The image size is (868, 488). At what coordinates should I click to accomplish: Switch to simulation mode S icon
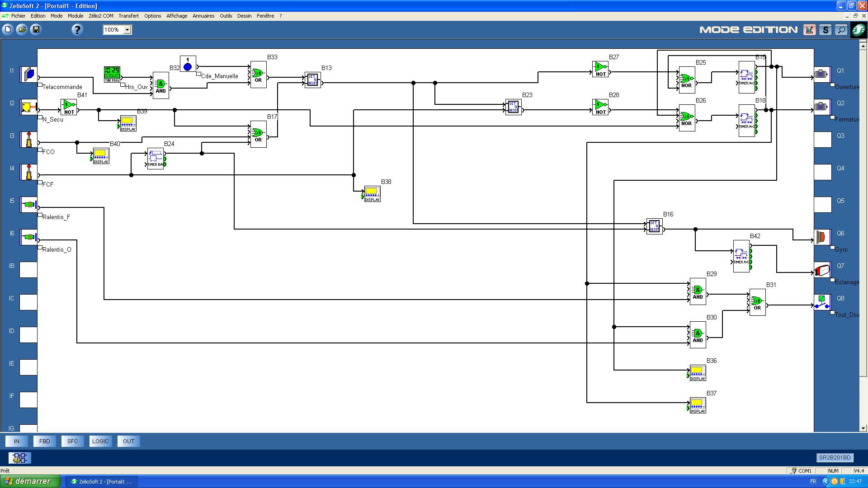pos(825,30)
